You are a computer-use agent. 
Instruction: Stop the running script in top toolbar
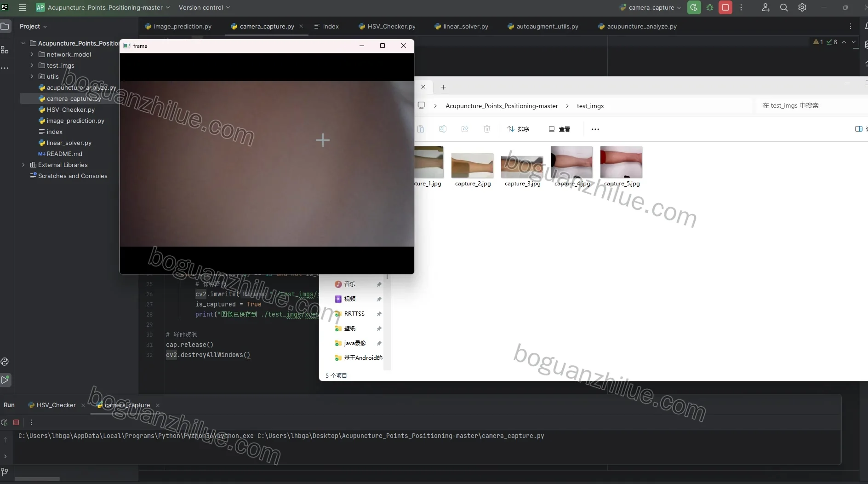(x=725, y=7)
